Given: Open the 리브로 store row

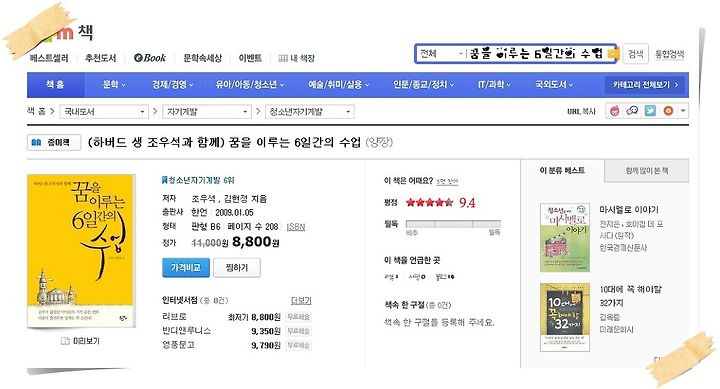Looking at the screenshot, I should point(236,317).
